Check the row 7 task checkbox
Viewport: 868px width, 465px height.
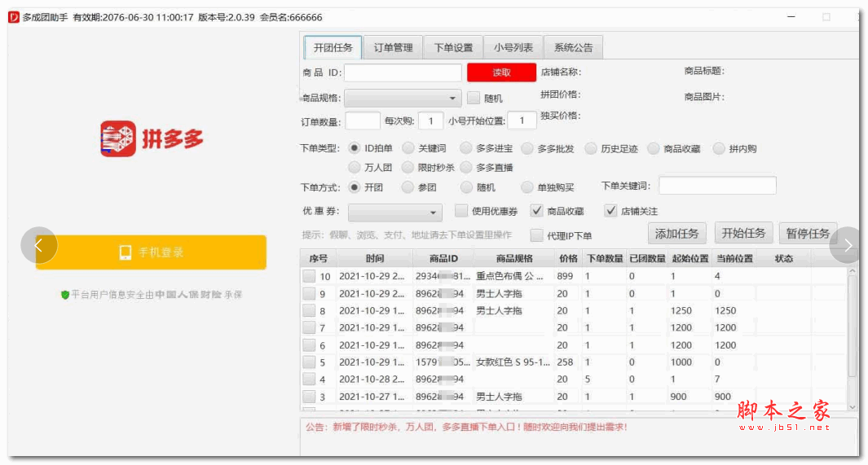(309, 328)
